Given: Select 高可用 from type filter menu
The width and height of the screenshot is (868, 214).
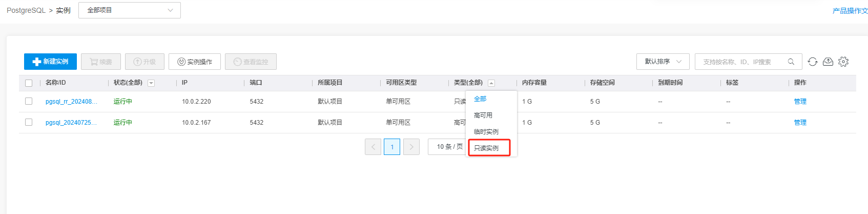Looking at the screenshot, I should (483, 115).
